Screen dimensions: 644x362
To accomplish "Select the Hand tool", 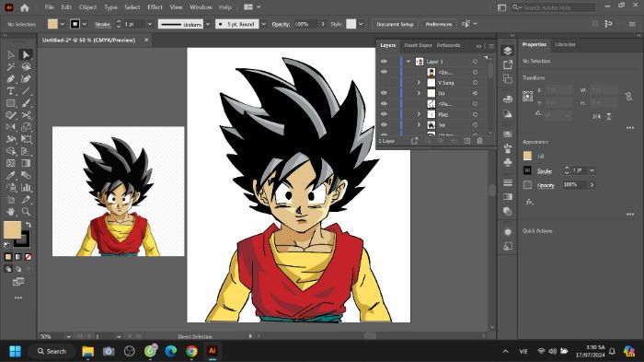I will (11, 212).
